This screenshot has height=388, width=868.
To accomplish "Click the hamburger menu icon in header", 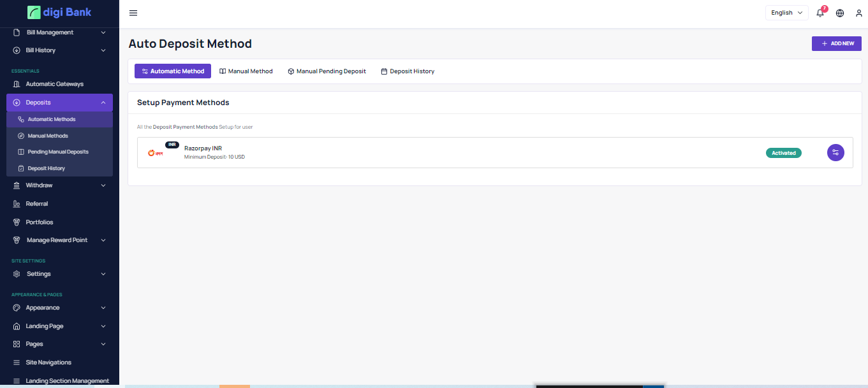I will [x=133, y=13].
